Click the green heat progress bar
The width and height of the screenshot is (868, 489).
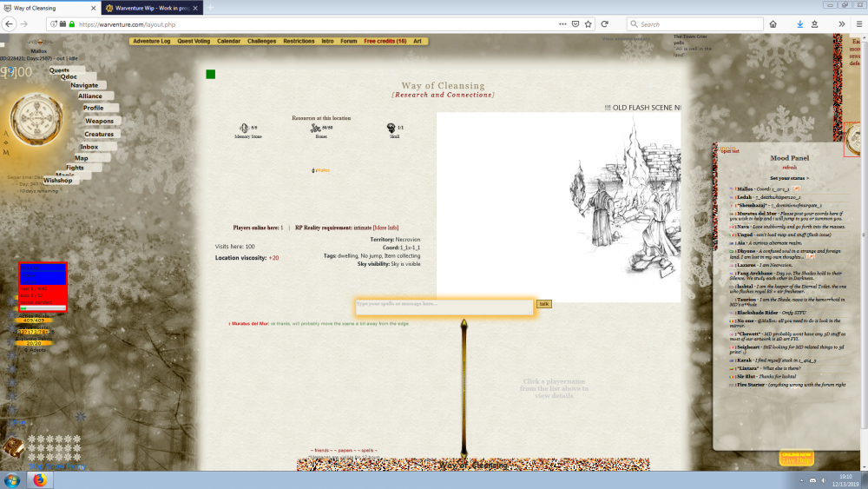click(43, 308)
